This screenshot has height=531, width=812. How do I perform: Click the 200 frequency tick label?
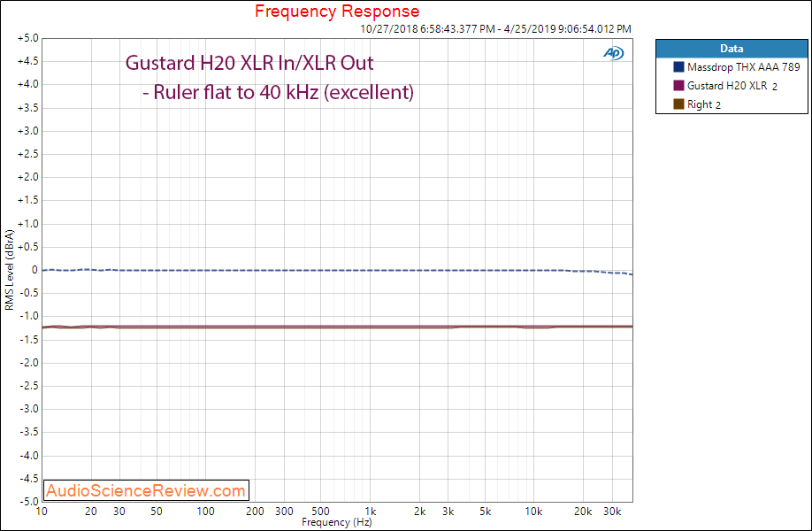[x=255, y=512]
